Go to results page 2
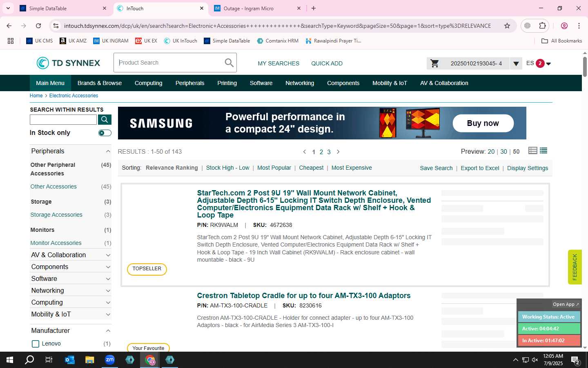The image size is (588, 368). click(x=321, y=152)
